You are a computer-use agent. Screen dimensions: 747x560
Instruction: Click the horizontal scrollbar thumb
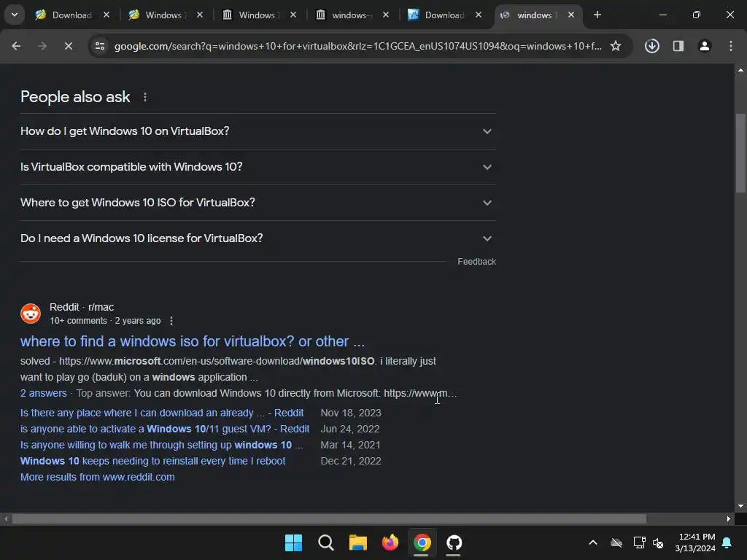329,518
